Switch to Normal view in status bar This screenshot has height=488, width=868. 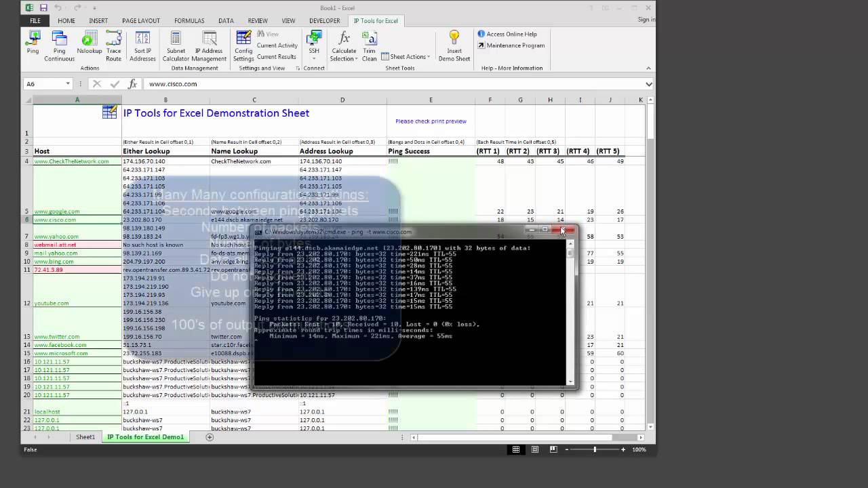pyautogui.click(x=516, y=449)
